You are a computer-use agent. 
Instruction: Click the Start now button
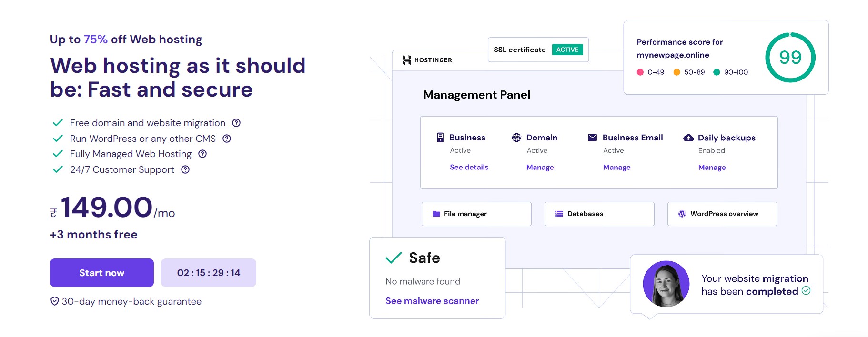102,273
